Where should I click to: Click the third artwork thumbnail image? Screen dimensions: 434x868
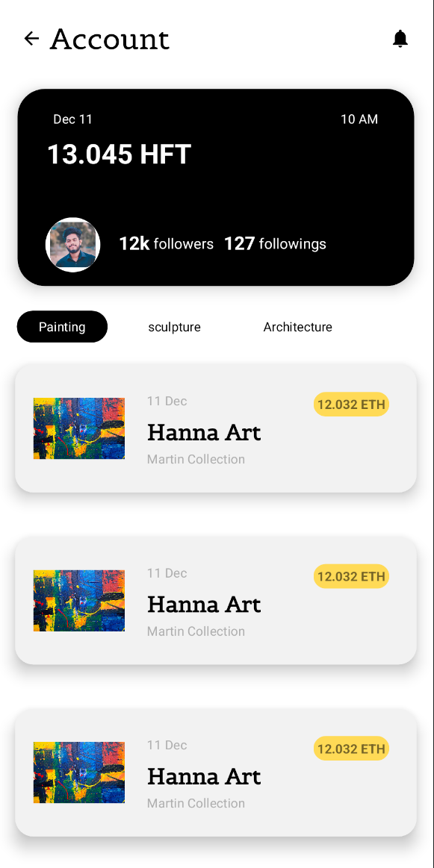point(78,772)
